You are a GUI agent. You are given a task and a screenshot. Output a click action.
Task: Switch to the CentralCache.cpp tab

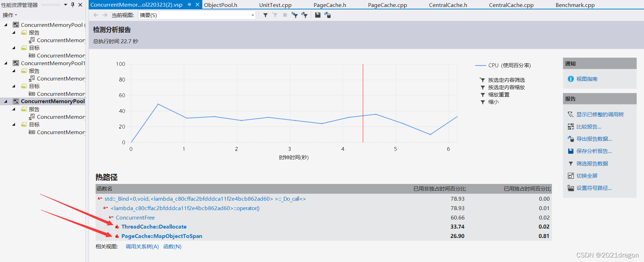click(x=511, y=5)
